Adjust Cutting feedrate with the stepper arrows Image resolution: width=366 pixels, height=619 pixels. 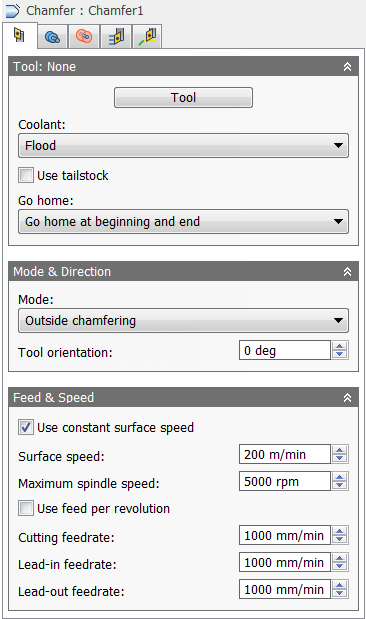point(340,536)
